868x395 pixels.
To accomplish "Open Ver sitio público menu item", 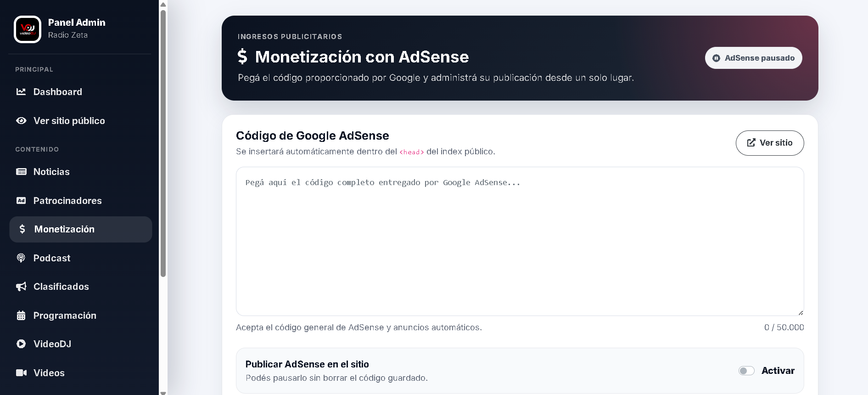I will (x=80, y=121).
